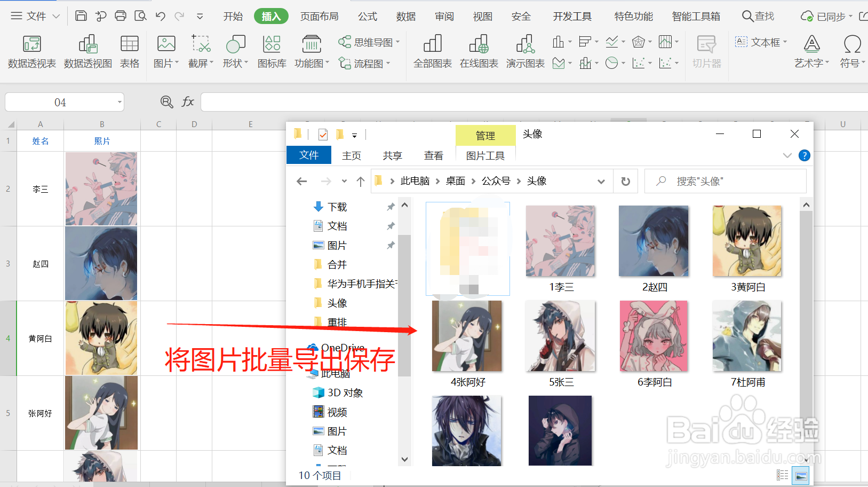Expand Explorer title bar quick access dropdown
868x487 pixels.
354,135
